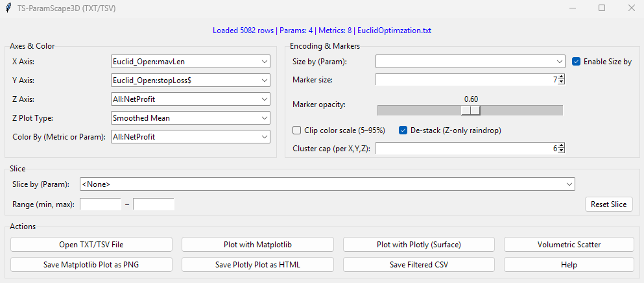The image size is (644, 283).
Task: Uncheck De-stack (Z-only raindrop) option
Action: pyautogui.click(x=403, y=130)
